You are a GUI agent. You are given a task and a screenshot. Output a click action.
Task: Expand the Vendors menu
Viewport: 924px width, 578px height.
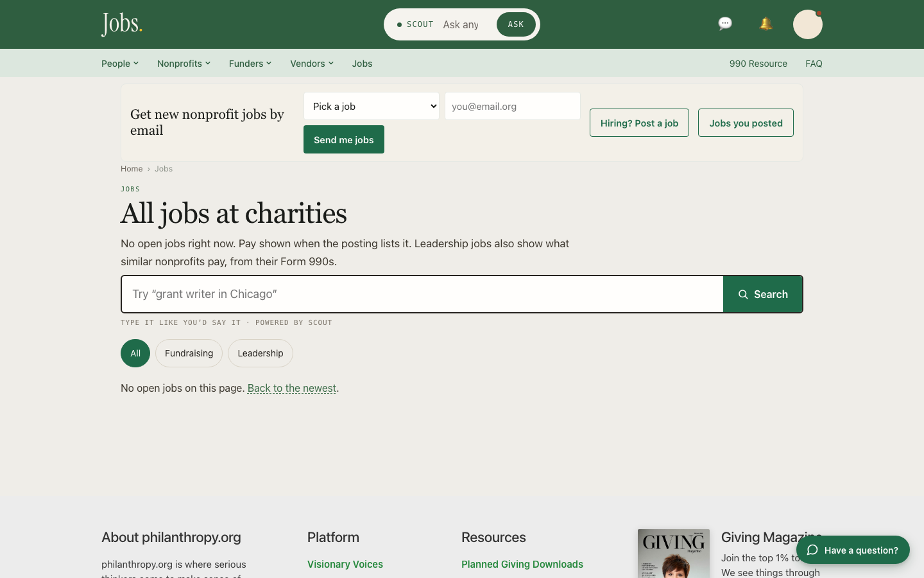(312, 64)
